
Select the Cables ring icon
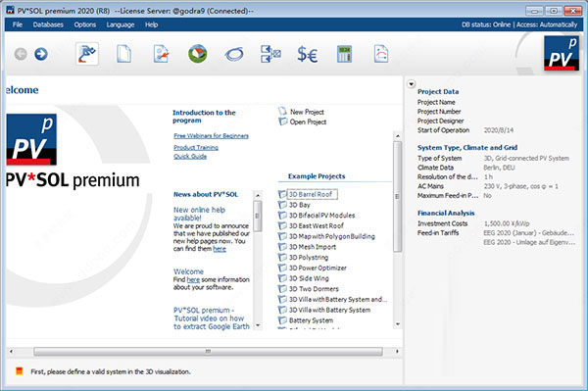pyautogui.click(x=234, y=54)
